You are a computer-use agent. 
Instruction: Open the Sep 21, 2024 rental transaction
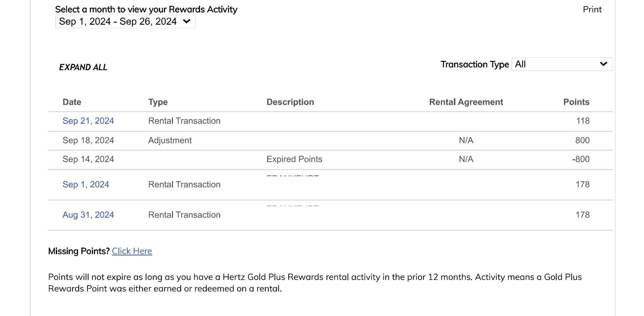click(x=88, y=121)
